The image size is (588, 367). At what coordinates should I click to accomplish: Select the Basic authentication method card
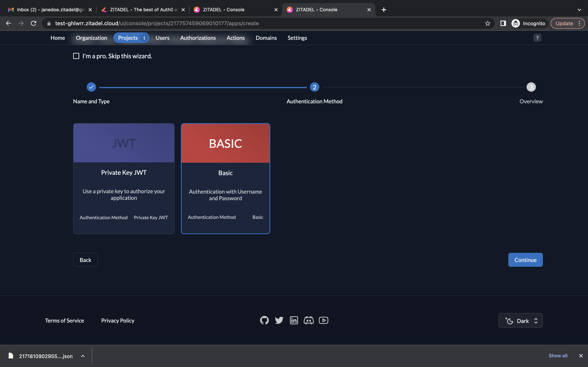225,178
